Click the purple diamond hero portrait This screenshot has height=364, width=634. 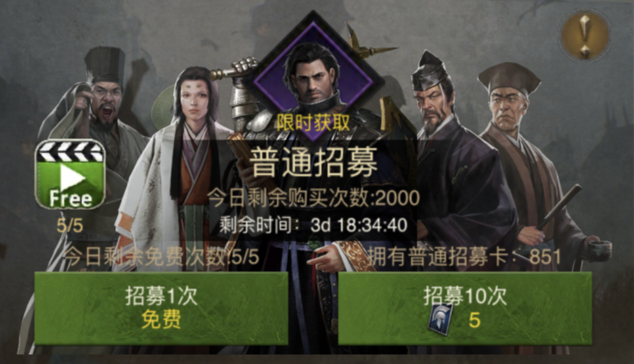(314, 77)
